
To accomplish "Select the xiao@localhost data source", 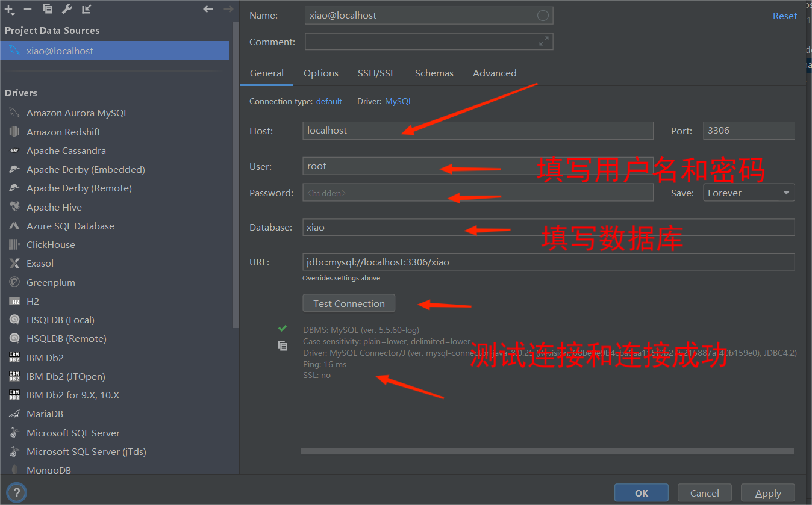I will 114,51.
